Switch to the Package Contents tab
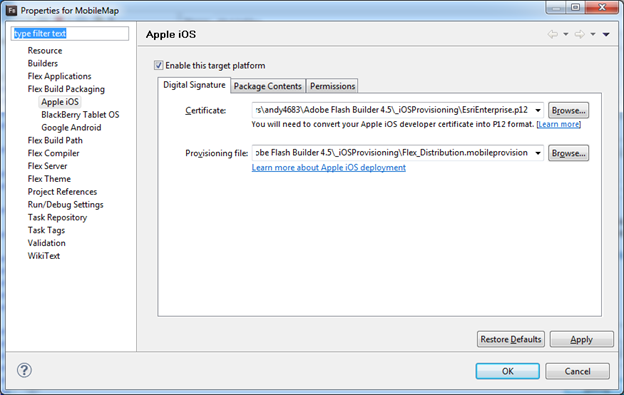 pos(268,86)
